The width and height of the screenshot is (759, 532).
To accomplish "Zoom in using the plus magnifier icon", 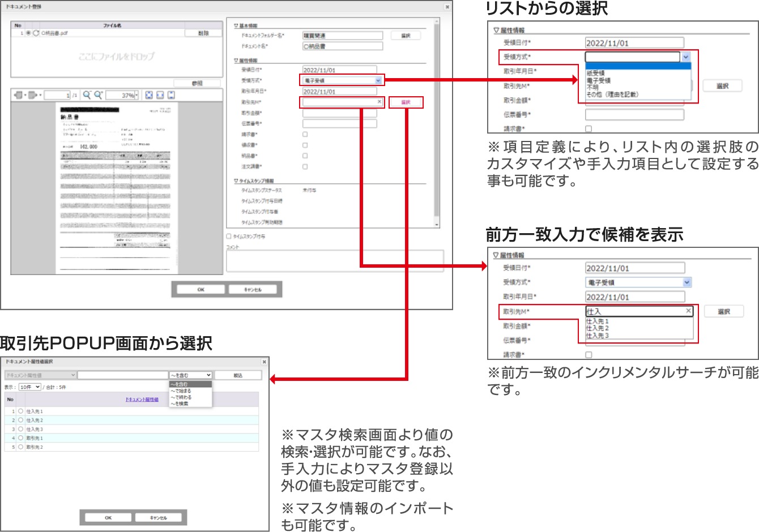I will (x=99, y=93).
